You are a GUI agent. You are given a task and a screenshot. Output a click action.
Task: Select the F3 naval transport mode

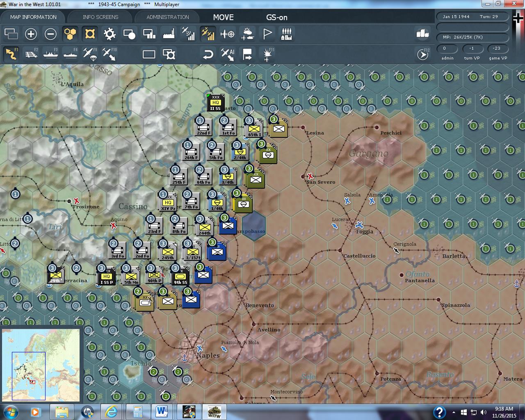[x=50, y=54]
